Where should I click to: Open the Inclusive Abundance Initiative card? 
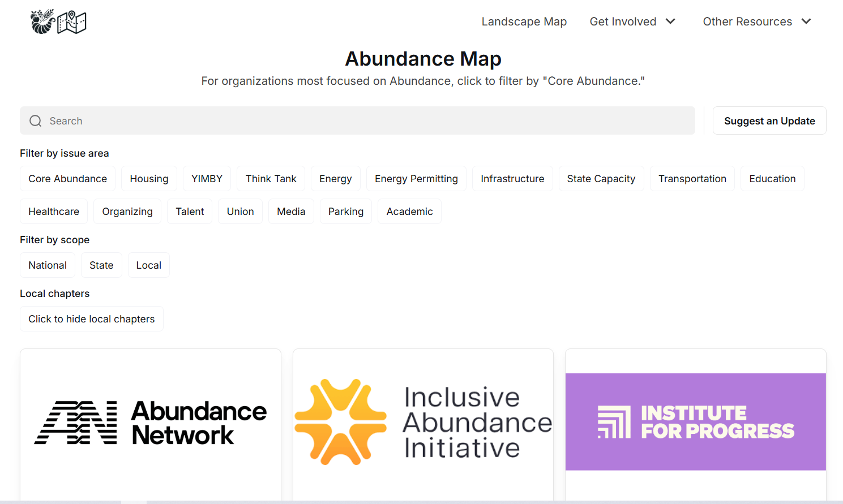coord(423,424)
